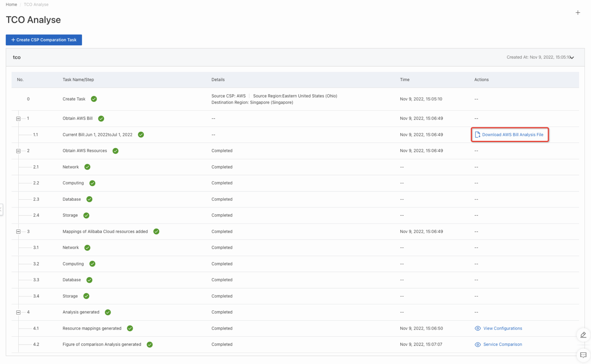
Task: Click the TCO Analyse breadcrumb
Action: pyautogui.click(x=36, y=4)
